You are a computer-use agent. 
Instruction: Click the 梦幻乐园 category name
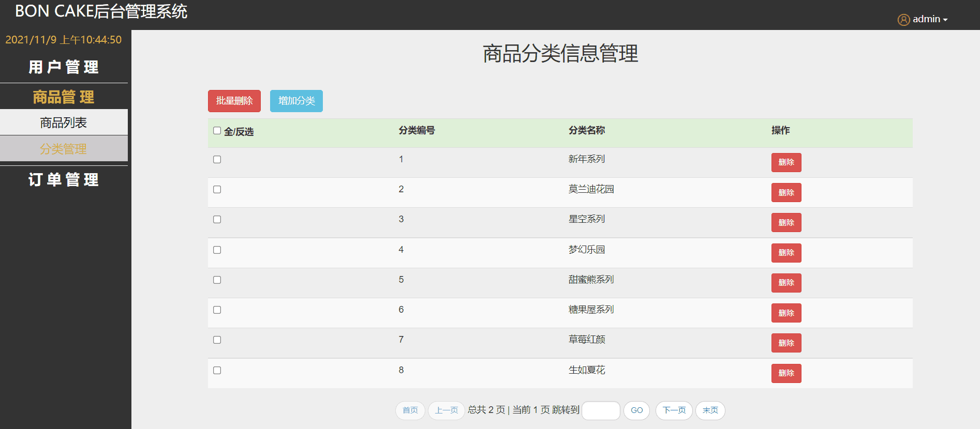coord(587,250)
